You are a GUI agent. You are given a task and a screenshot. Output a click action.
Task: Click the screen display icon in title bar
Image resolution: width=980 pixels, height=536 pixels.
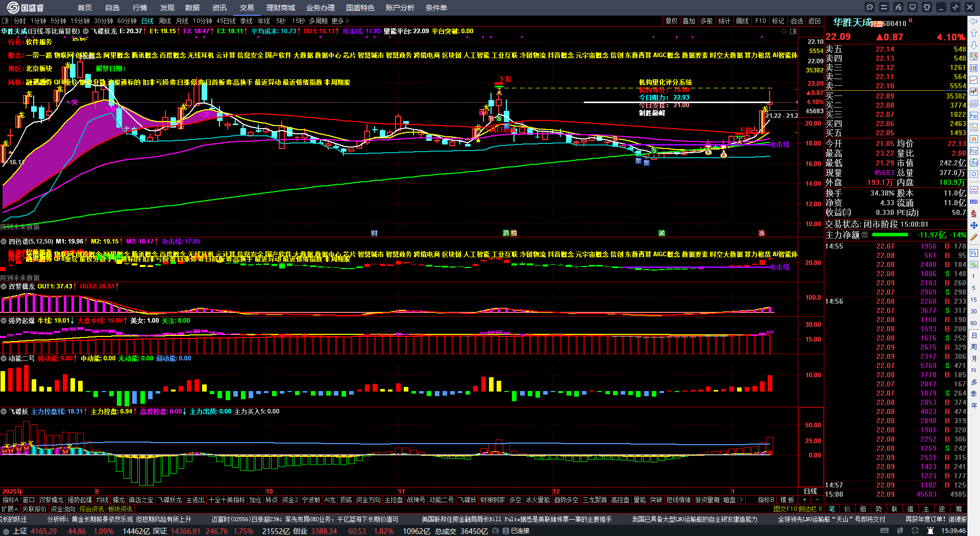[x=913, y=7]
